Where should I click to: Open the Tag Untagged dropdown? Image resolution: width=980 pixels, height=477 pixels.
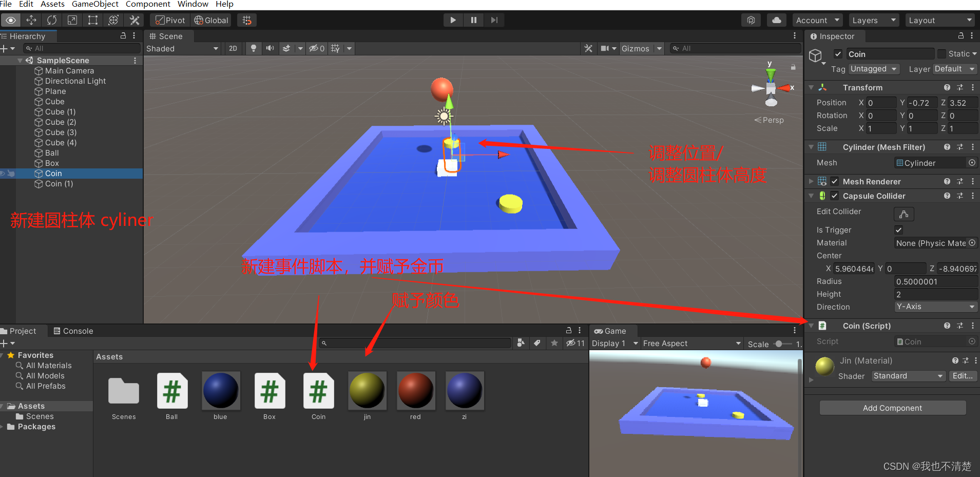[873, 69]
